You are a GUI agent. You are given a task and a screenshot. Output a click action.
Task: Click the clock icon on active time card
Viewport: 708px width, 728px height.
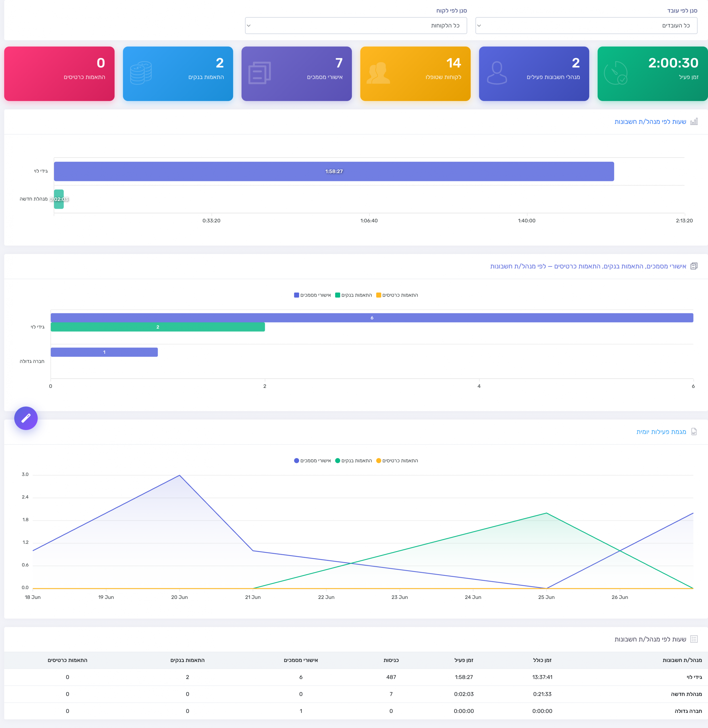point(615,73)
